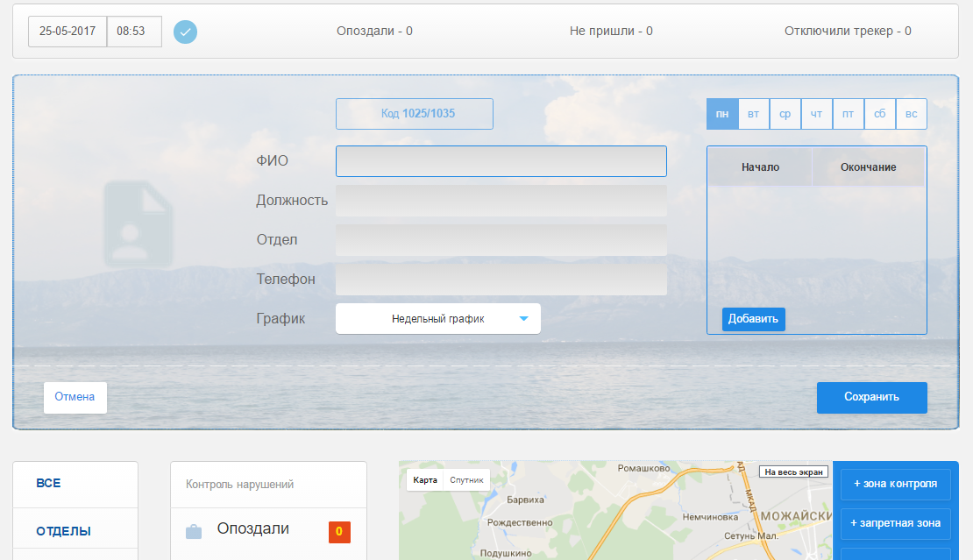Image resolution: width=973 pixels, height=560 pixels.
Task: Click the blue checkmark confirm icon
Action: [185, 32]
